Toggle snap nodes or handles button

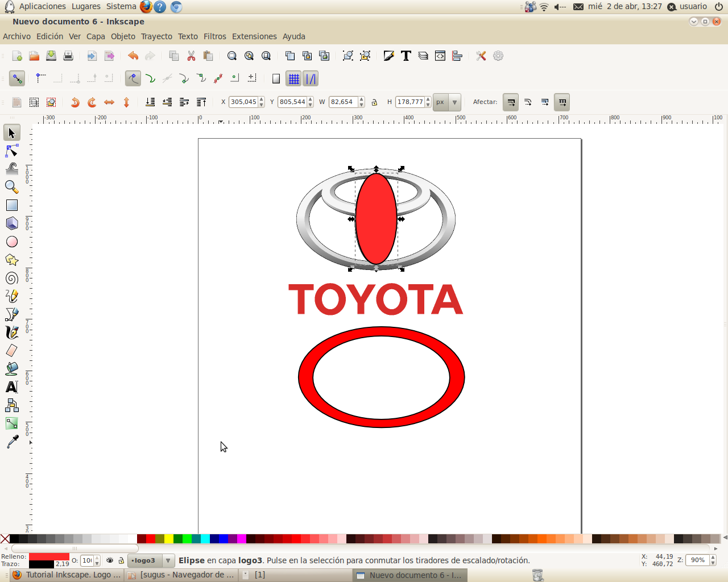[133, 78]
